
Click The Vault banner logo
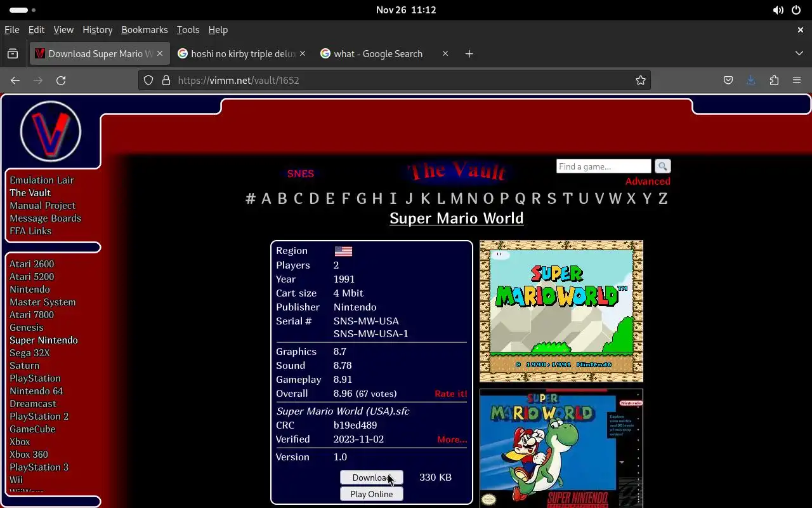(457, 171)
